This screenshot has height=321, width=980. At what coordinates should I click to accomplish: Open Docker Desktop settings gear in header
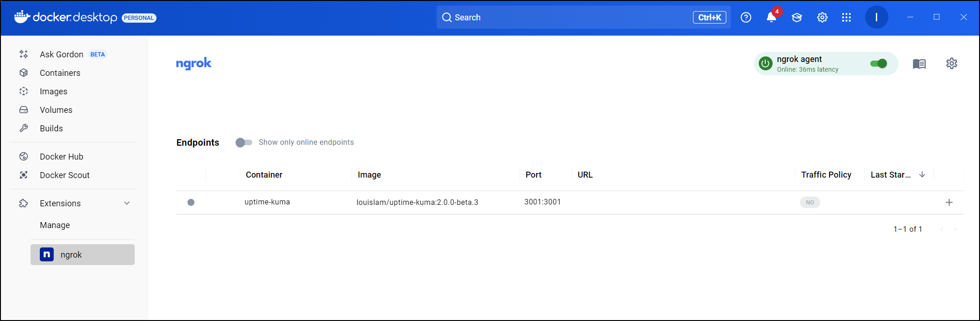point(822,18)
